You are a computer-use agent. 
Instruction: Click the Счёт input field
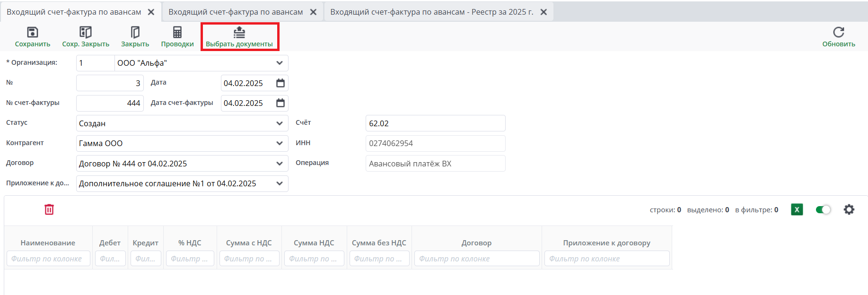point(435,123)
